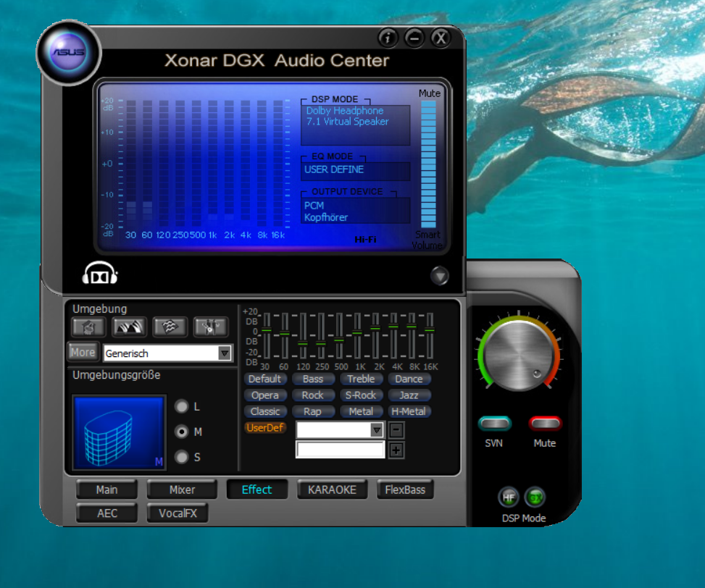Enable GX DSP mode

535,497
